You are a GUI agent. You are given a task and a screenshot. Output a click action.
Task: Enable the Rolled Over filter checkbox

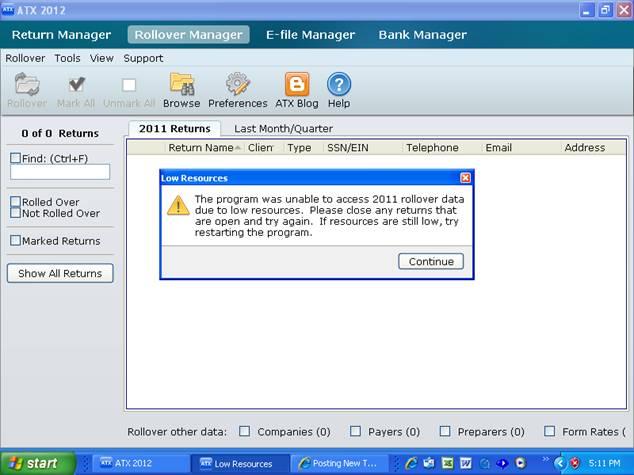tap(15, 201)
